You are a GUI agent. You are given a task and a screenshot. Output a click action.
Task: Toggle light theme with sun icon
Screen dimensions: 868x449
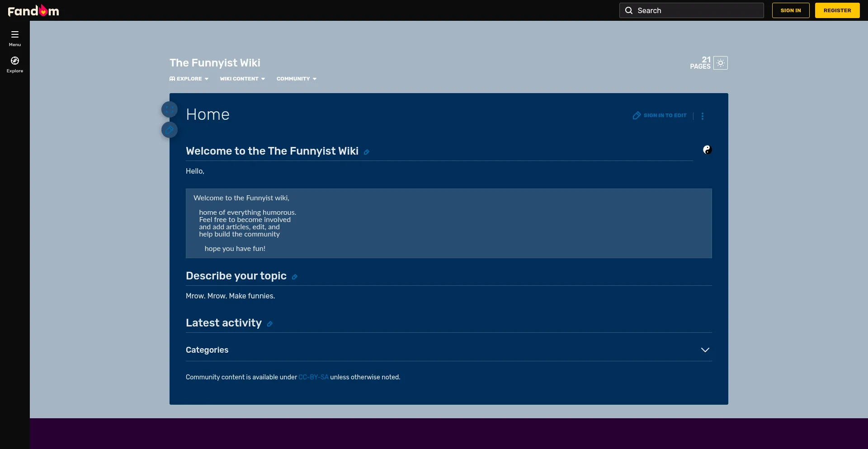[x=721, y=63]
